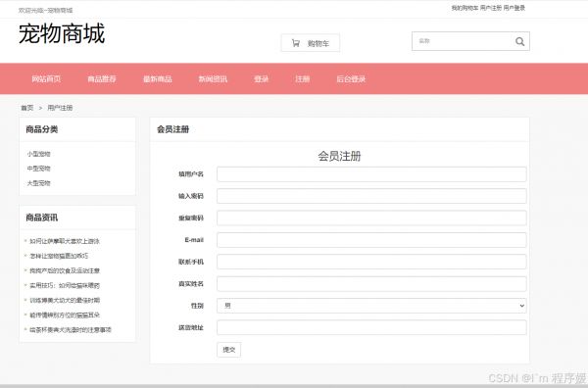Go to 网站首页 in navigation bar
Screen dimensions: 588x388
click(46, 79)
